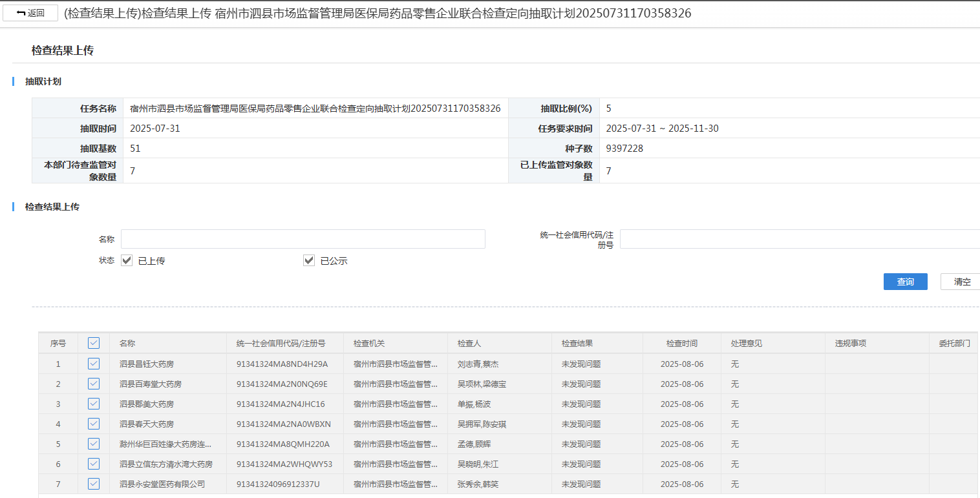Viewport: 980px width, 498px height.
Task: Toggle the select-all checkbox in table header
Action: [x=94, y=343]
